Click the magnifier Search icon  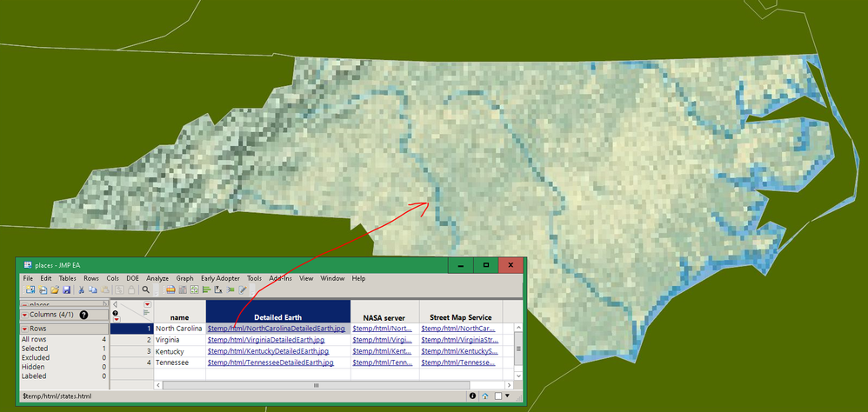click(145, 289)
